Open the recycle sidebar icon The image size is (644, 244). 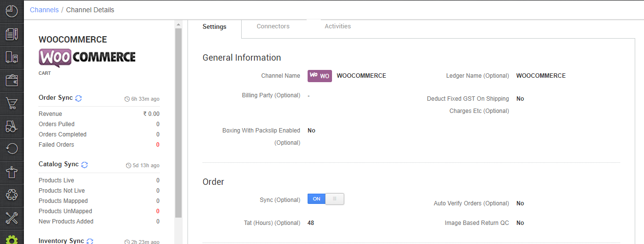pos(12,195)
